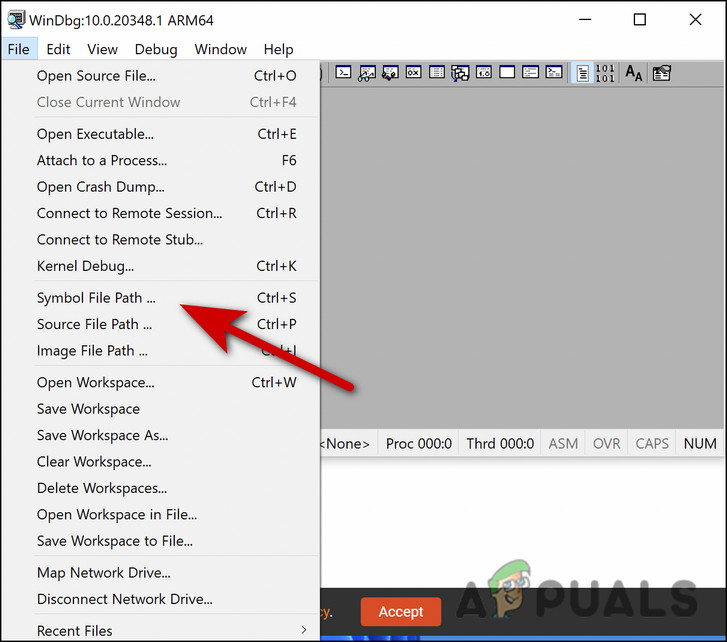
Task: Open the Help menu
Action: (x=278, y=49)
